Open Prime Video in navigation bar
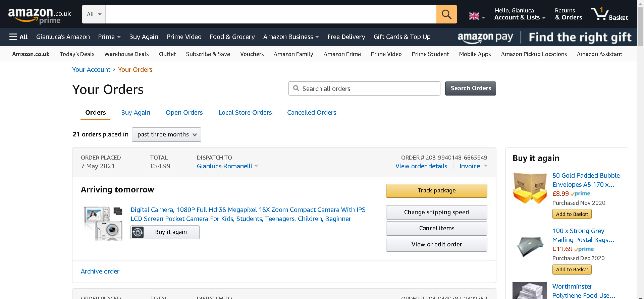 [184, 37]
